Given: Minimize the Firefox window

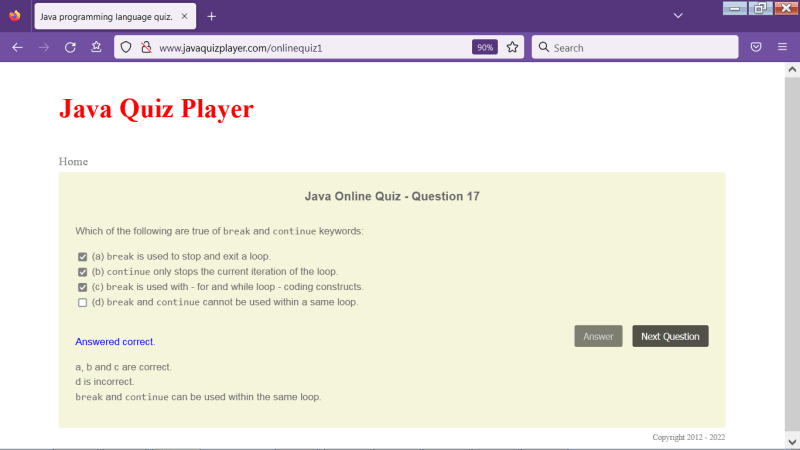Looking at the screenshot, I should (735, 8).
